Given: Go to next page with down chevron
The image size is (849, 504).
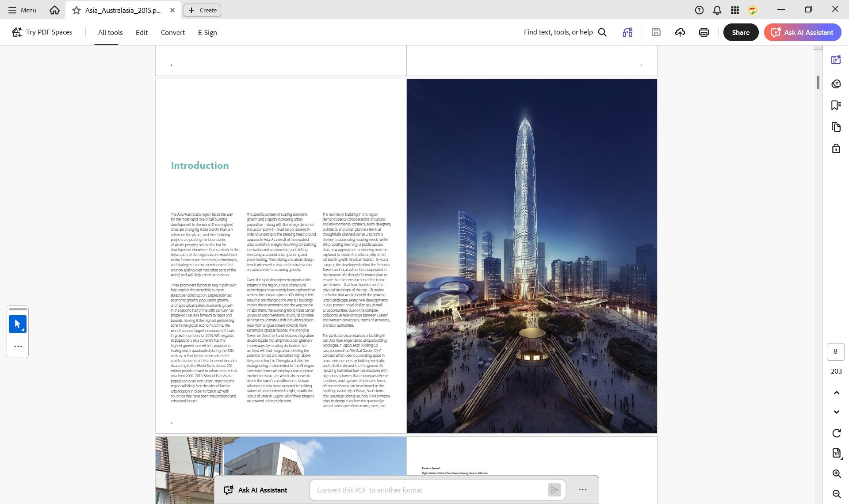Looking at the screenshot, I should (x=836, y=412).
